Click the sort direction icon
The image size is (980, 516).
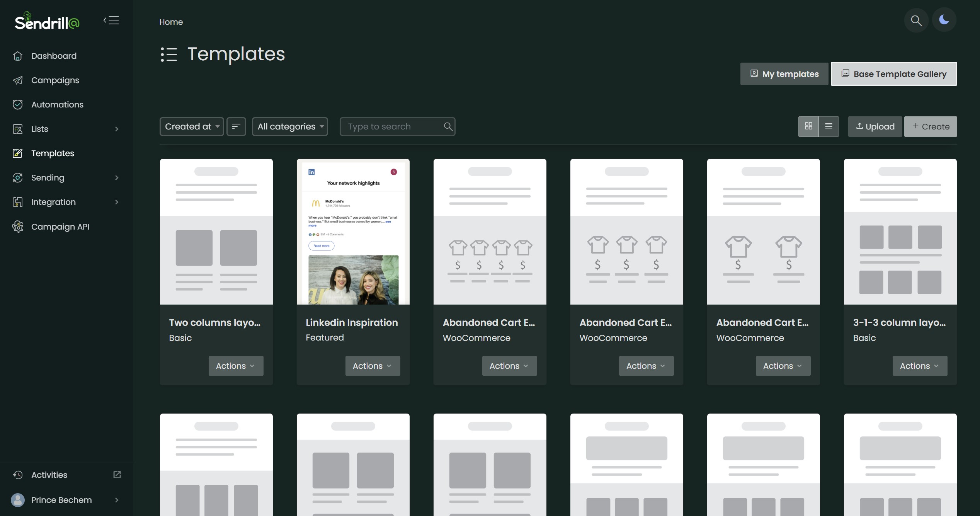click(236, 126)
